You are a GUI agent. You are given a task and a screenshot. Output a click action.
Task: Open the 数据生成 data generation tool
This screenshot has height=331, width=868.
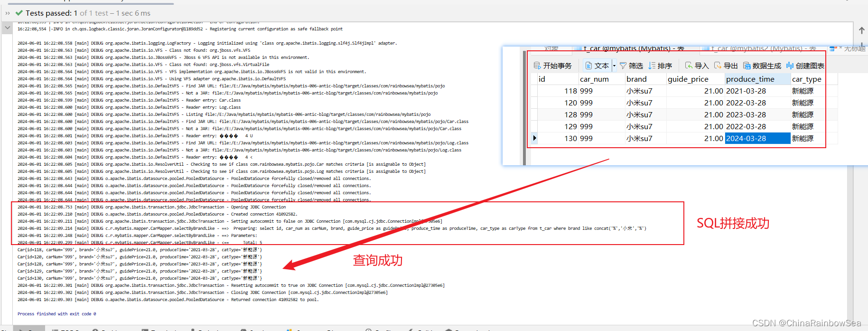(762, 66)
